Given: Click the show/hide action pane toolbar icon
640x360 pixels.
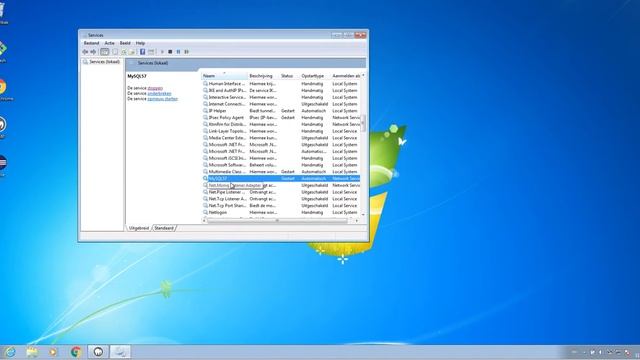Looking at the screenshot, I should tap(151, 52).
